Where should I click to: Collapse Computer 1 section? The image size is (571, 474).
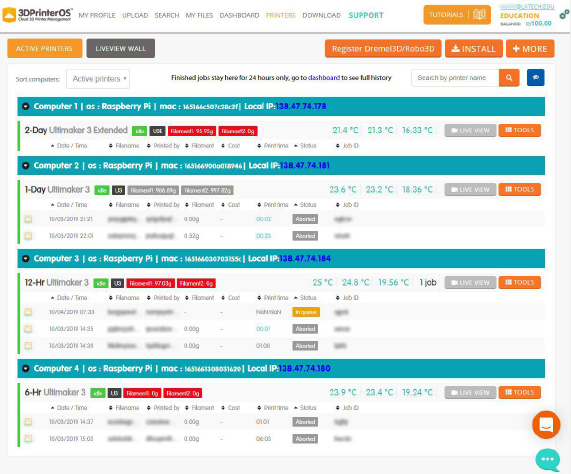tap(25, 106)
